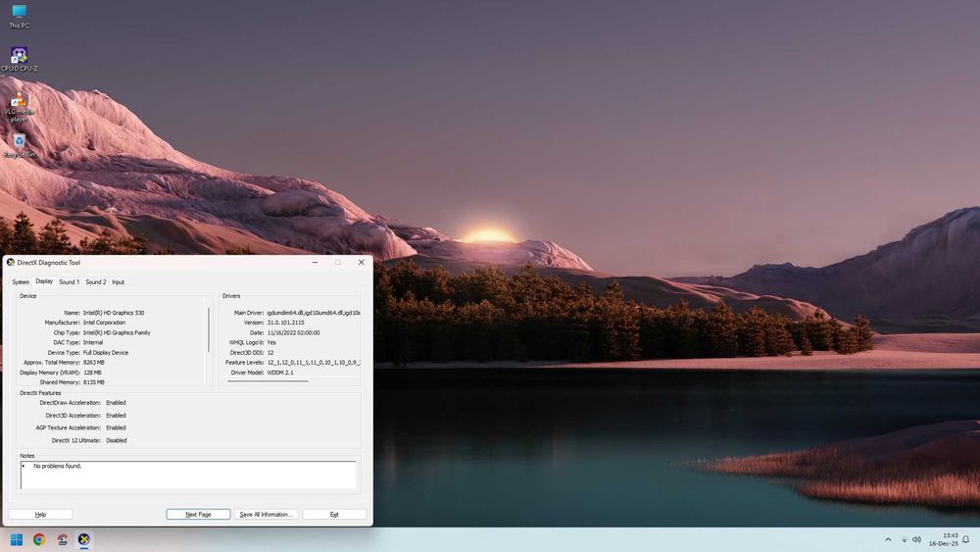The width and height of the screenshot is (980, 552).
Task: Click the 'Intel Corporation' manufacturer value
Action: click(105, 323)
